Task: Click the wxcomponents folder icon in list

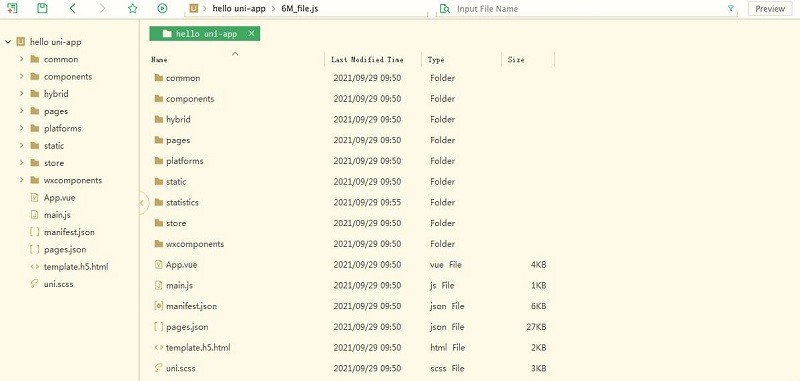Action: click(x=159, y=244)
